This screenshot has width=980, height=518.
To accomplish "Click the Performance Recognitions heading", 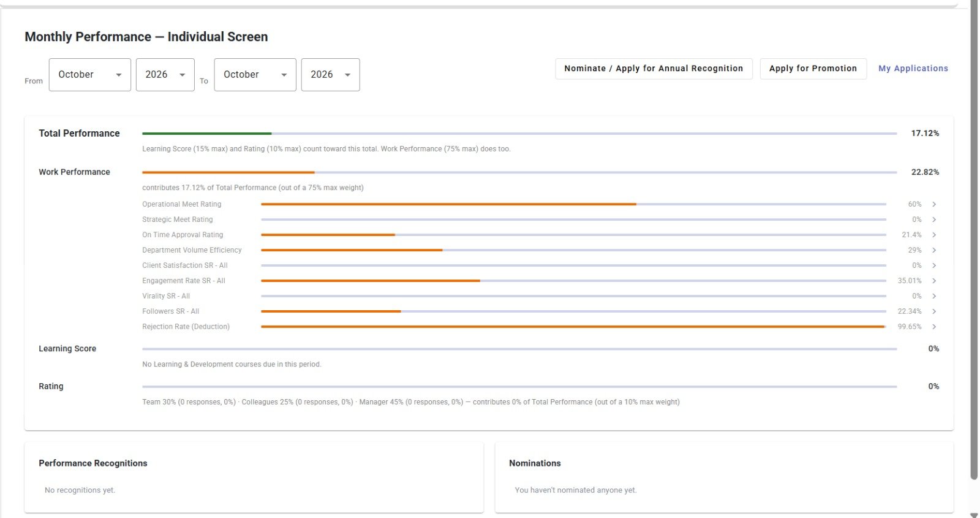I will coord(93,463).
